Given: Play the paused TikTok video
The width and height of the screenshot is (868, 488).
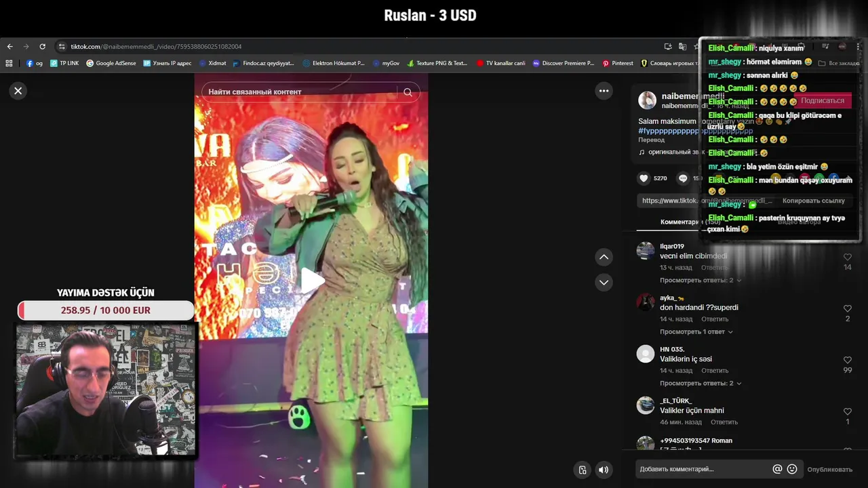Looking at the screenshot, I should click(x=311, y=281).
